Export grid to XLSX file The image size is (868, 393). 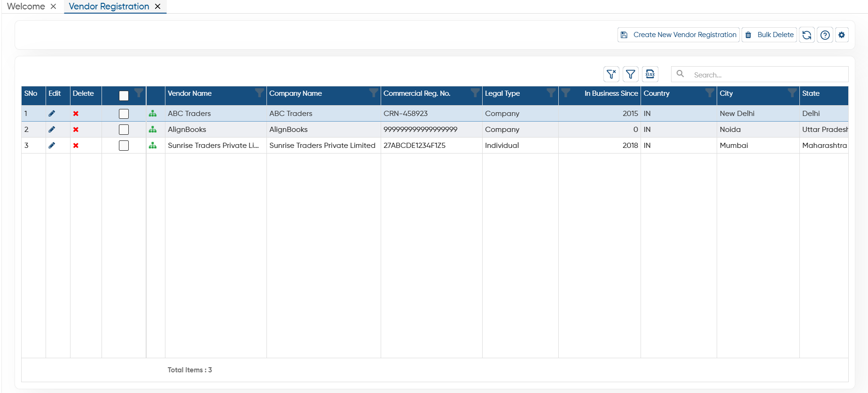650,74
